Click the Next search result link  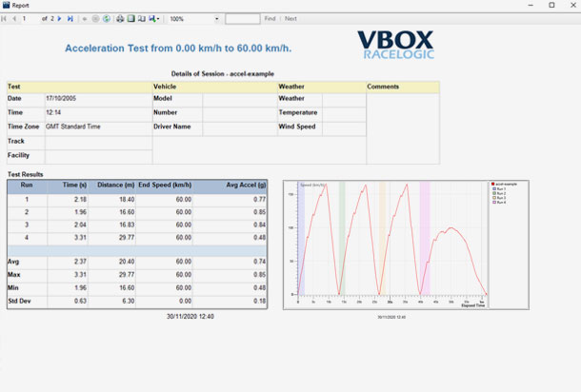pyautogui.click(x=290, y=19)
